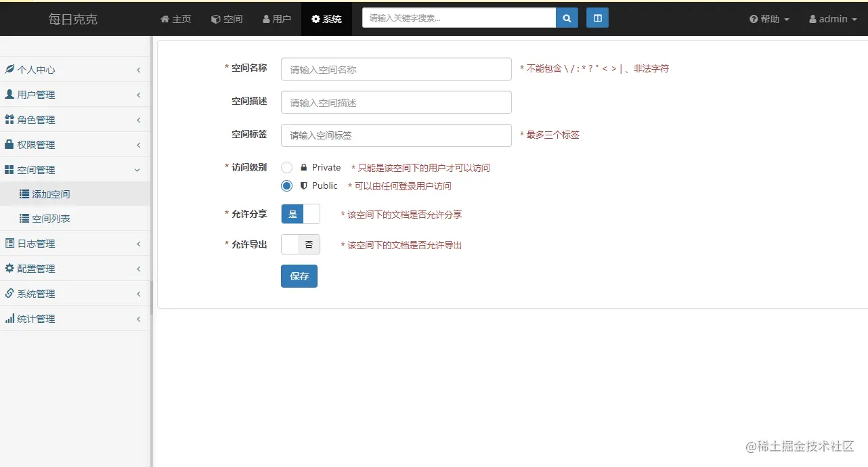Click the gift icon beside 角色管理

(x=9, y=119)
